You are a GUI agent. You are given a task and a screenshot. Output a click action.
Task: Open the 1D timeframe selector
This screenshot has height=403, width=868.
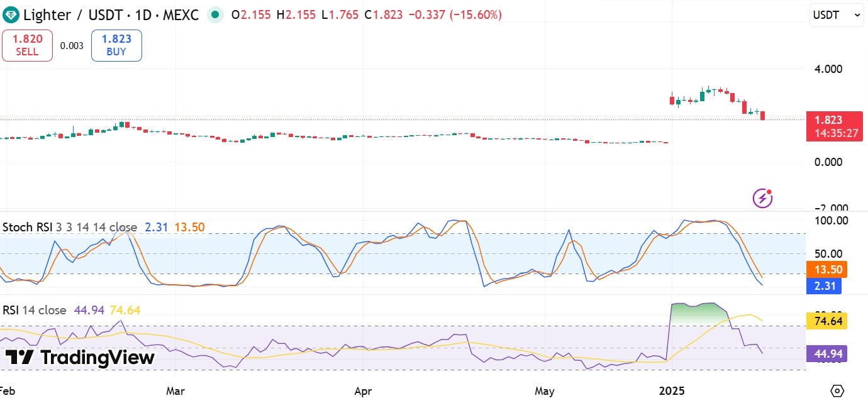[142, 14]
